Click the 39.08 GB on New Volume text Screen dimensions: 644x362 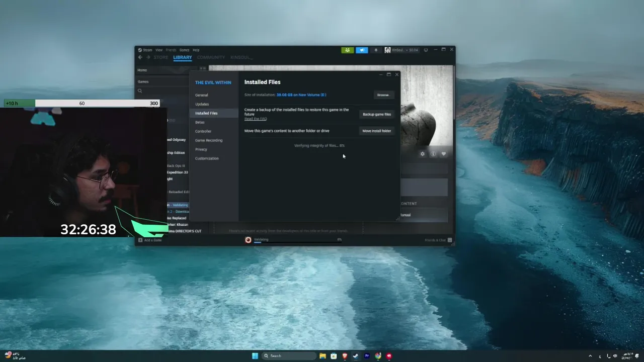(x=301, y=95)
